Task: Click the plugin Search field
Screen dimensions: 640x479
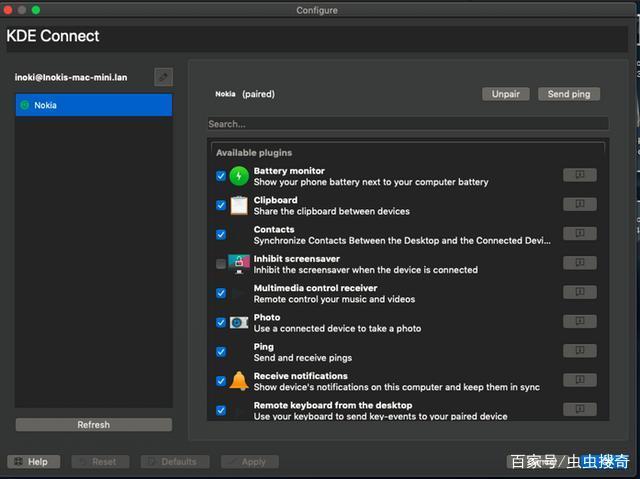Action: 407,124
